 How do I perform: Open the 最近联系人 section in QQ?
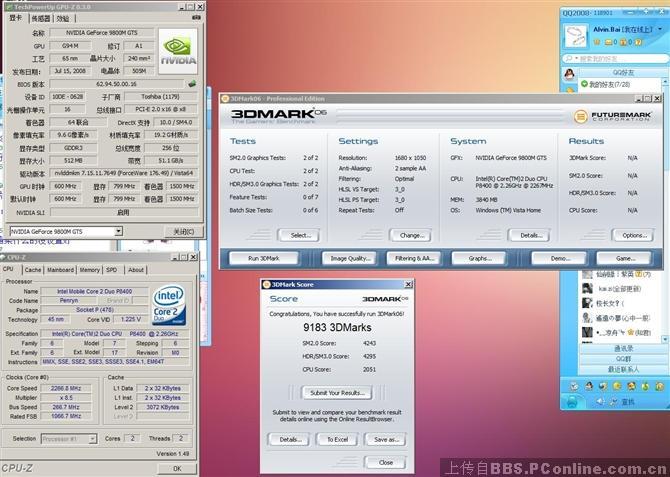click(623, 369)
